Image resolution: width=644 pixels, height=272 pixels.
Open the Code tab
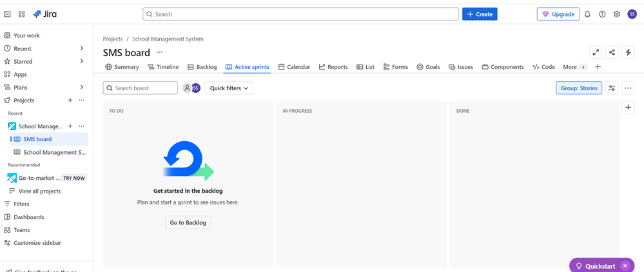pos(543,67)
